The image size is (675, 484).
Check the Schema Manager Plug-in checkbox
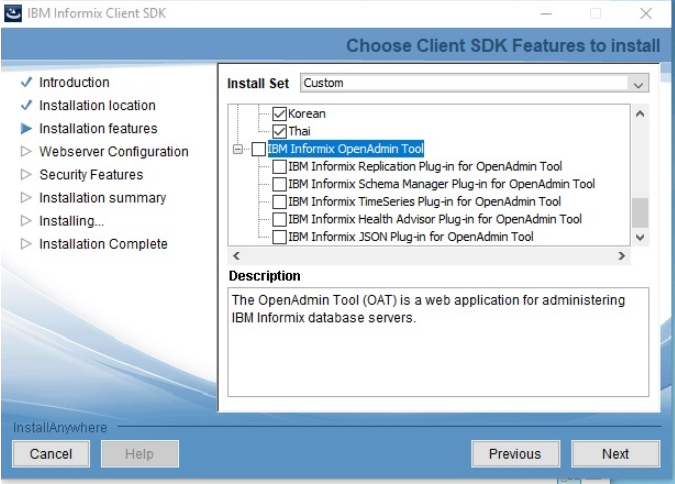[279, 184]
